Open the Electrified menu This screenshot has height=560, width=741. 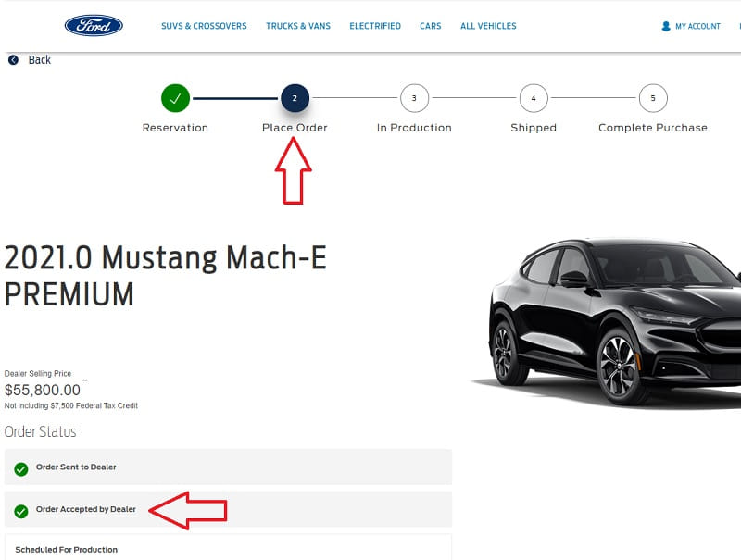point(375,26)
